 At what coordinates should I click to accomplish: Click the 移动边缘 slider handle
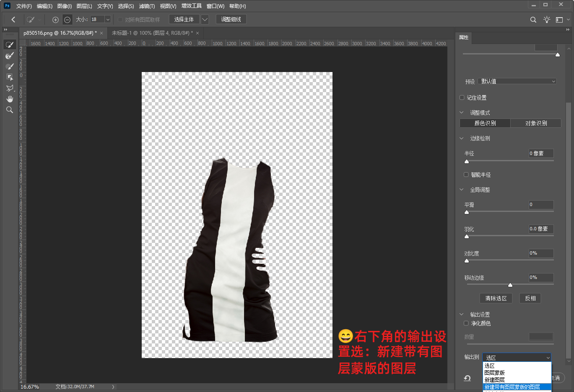[510, 285]
